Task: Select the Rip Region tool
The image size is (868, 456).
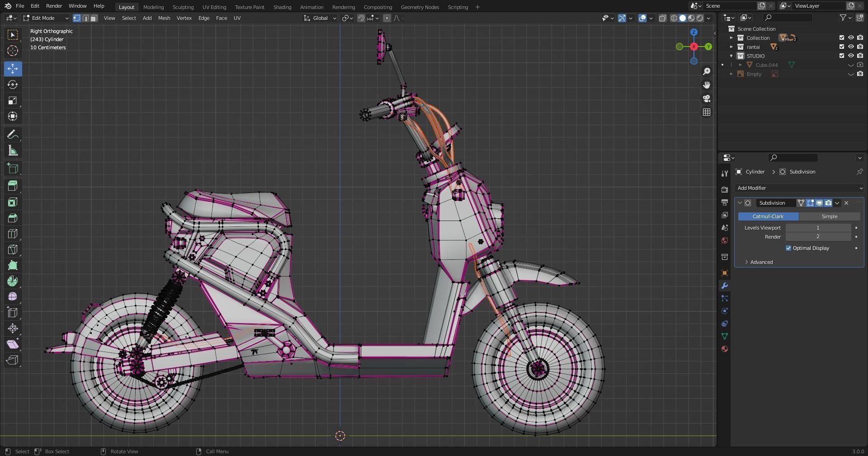Action: click(13, 360)
